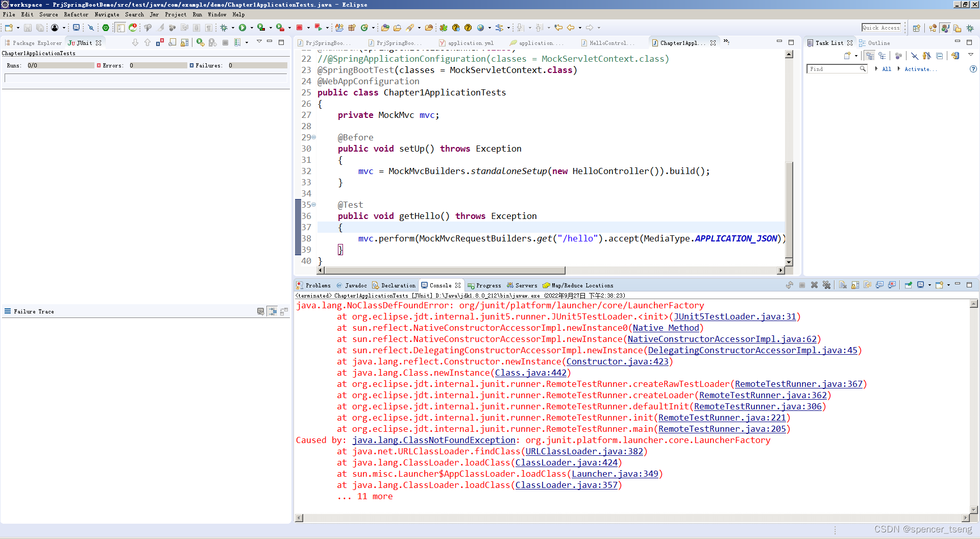Viewport: 980px width, 539px height.
Task: Run Chapter1ApplicationTests with the green Run icon
Action: 243,28
